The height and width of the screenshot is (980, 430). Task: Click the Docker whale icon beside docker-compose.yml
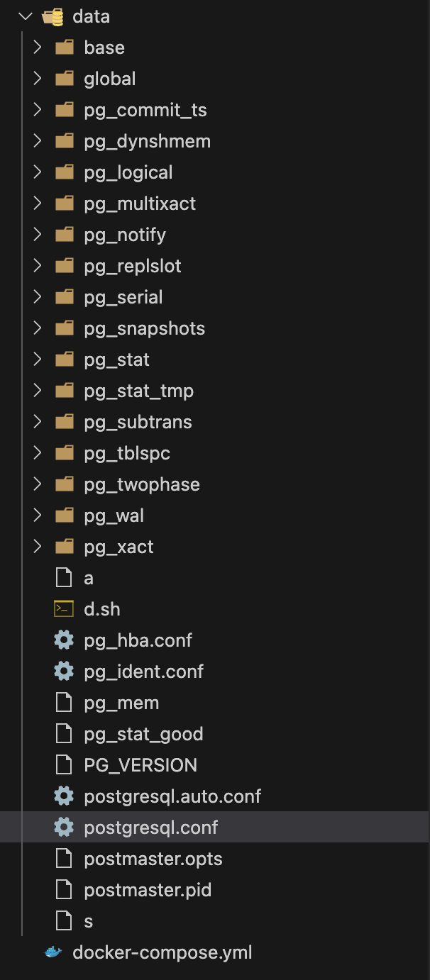click(x=53, y=952)
